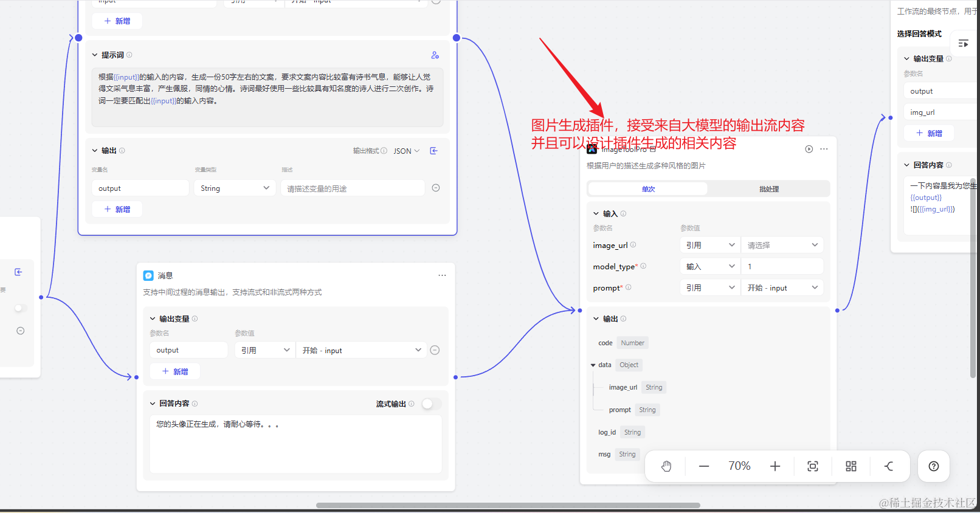This screenshot has width=980, height=513.
Task: Click 新增 in end node output variables
Action: point(930,133)
